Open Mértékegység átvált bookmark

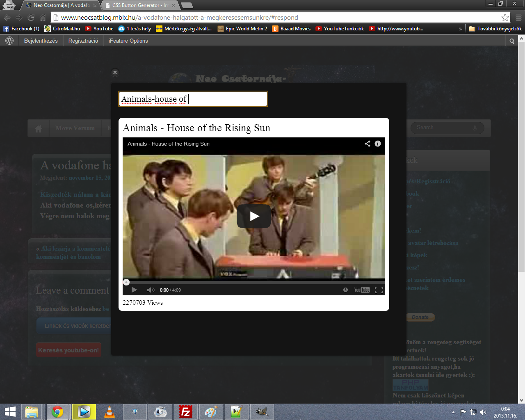pyautogui.click(x=184, y=29)
